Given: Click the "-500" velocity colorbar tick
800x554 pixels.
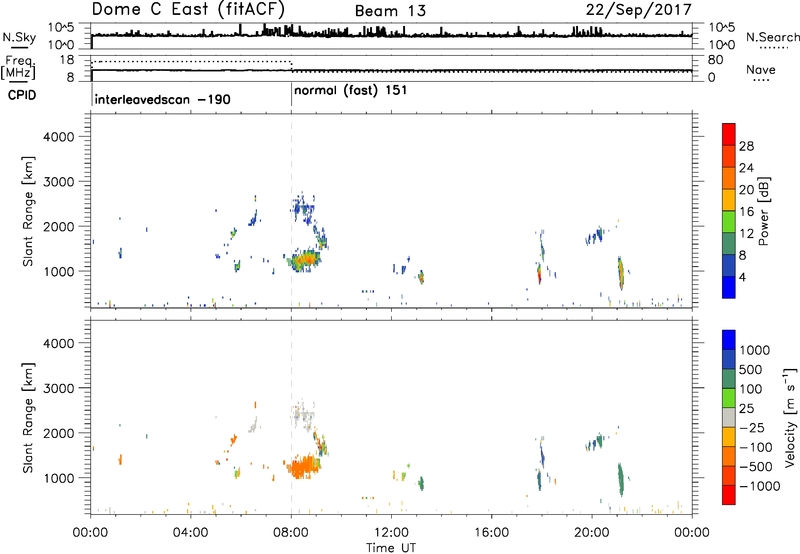Looking at the screenshot, I should click(x=756, y=467).
